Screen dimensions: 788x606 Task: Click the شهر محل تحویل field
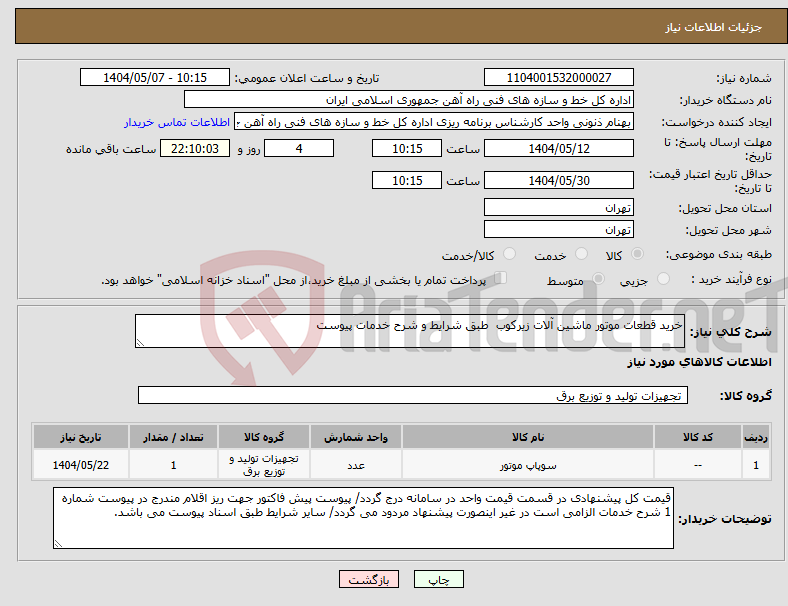click(558, 230)
